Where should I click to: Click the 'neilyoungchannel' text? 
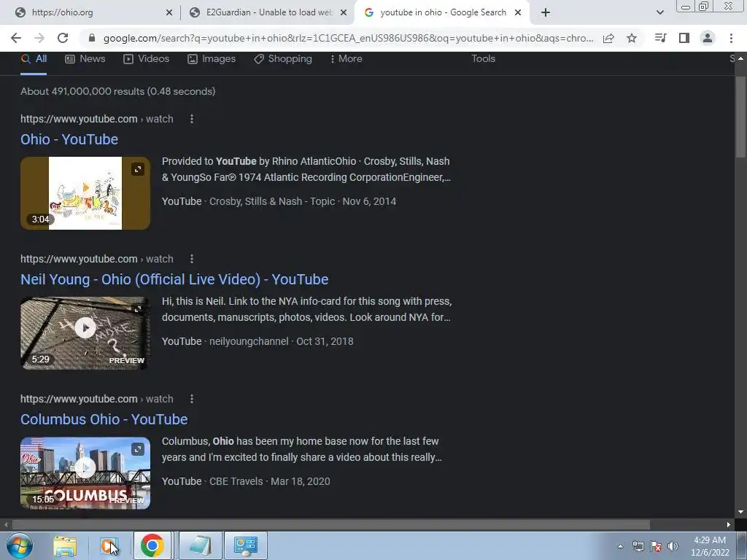point(249,341)
